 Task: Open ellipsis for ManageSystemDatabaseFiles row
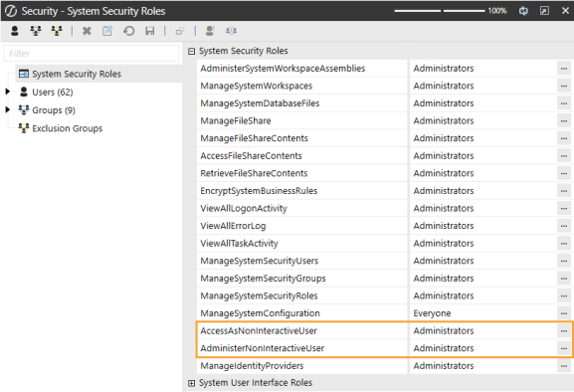(564, 103)
